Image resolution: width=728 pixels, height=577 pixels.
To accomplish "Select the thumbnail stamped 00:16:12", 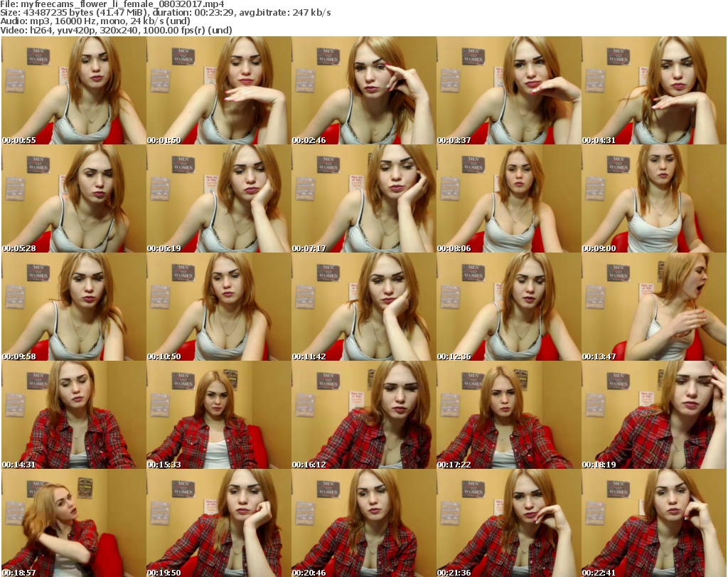I will point(364,415).
